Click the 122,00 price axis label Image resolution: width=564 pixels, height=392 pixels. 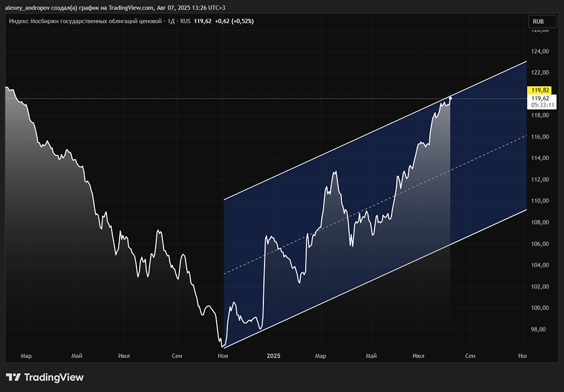[540, 73]
